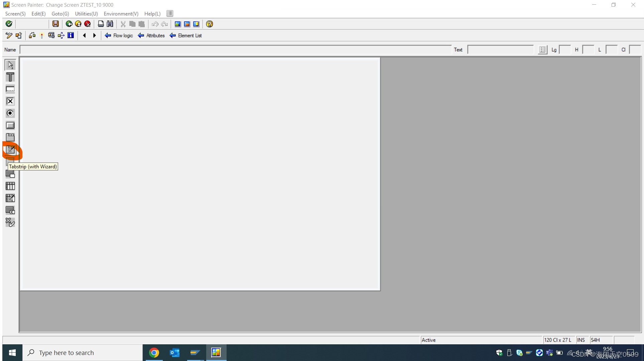Select the Radio Button screen element tool
Image resolution: width=644 pixels, height=361 pixels.
coord(10,113)
